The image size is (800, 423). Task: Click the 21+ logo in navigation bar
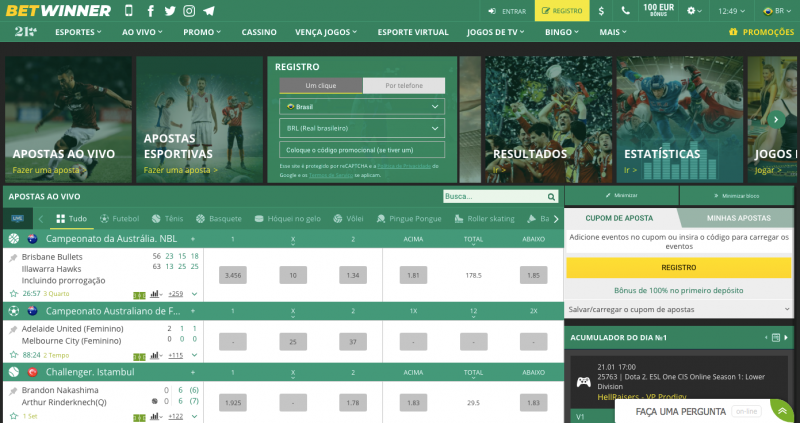tap(26, 32)
